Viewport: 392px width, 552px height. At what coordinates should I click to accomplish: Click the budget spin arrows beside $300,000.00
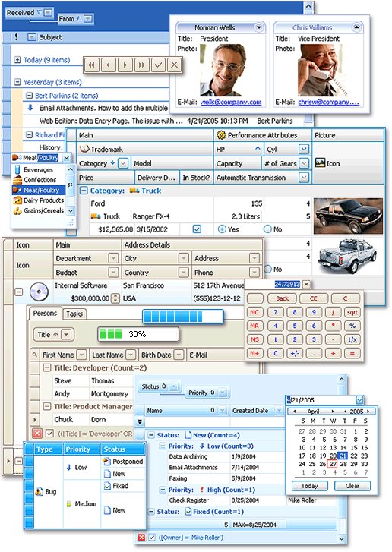pos(115,298)
